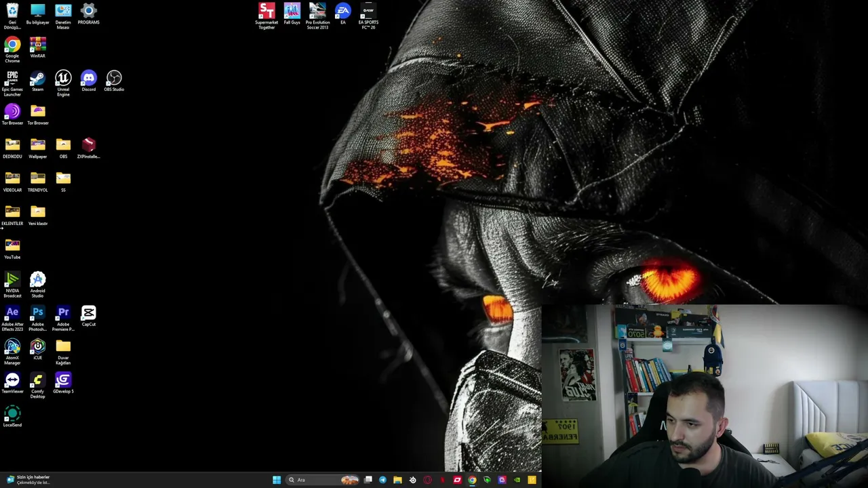This screenshot has height=488, width=868.
Task: Launch Unreal Engine from the desktop
Action: 63,83
